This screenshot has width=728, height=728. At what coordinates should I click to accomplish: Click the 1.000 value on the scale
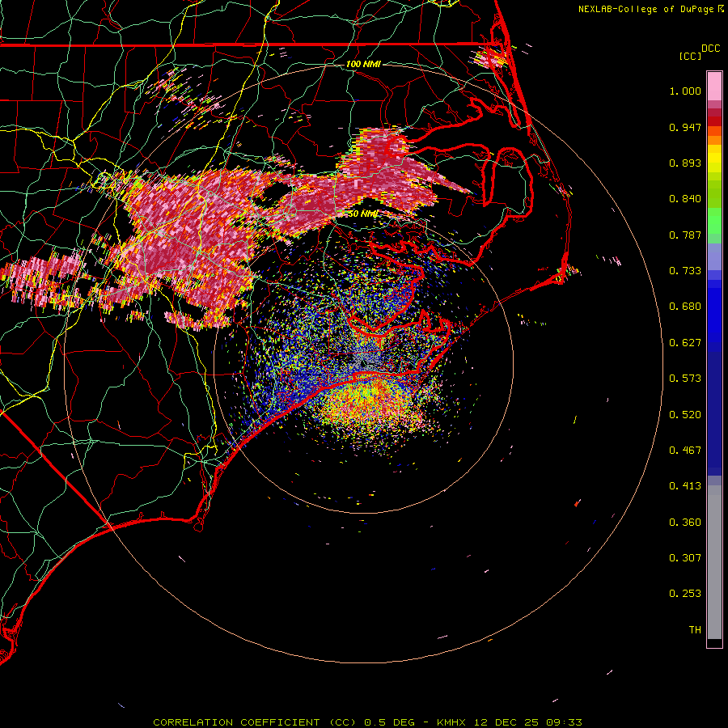[685, 91]
